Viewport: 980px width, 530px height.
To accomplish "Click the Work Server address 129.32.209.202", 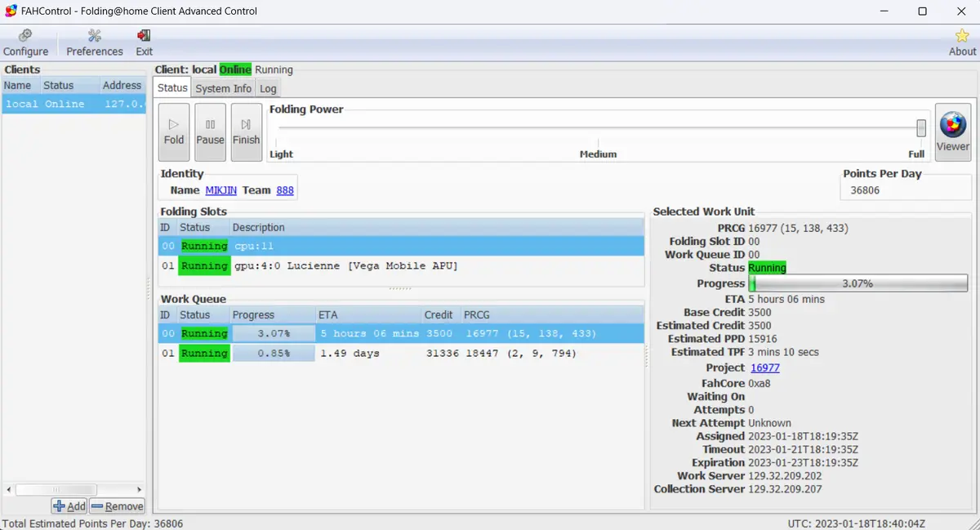I will click(785, 475).
